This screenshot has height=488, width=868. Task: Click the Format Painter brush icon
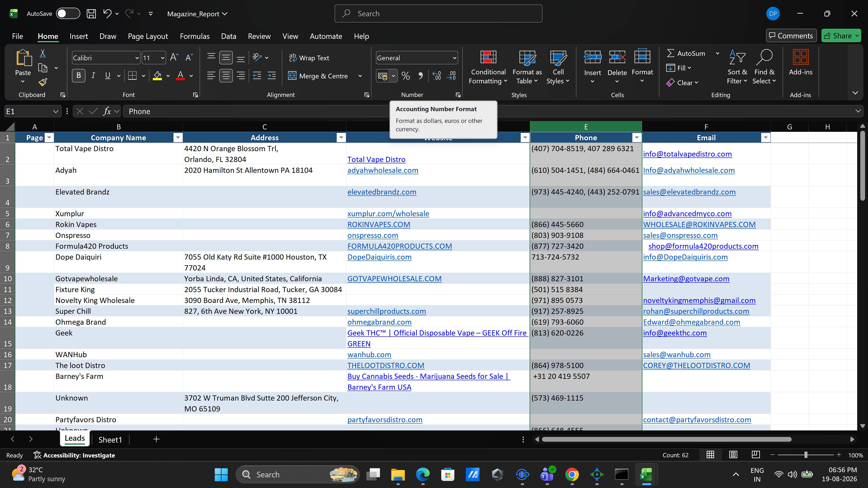pyautogui.click(x=43, y=82)
